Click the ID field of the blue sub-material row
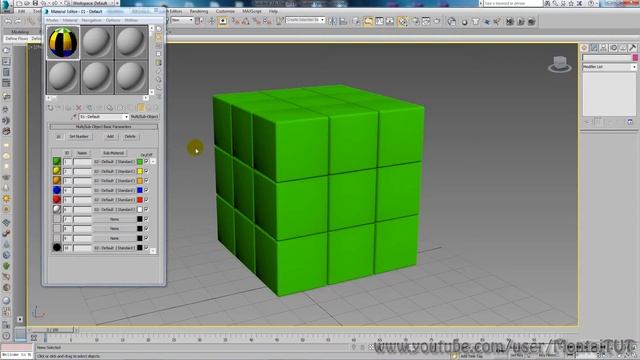640x360 pixels. pyautogui.click(x=67, y=190)
